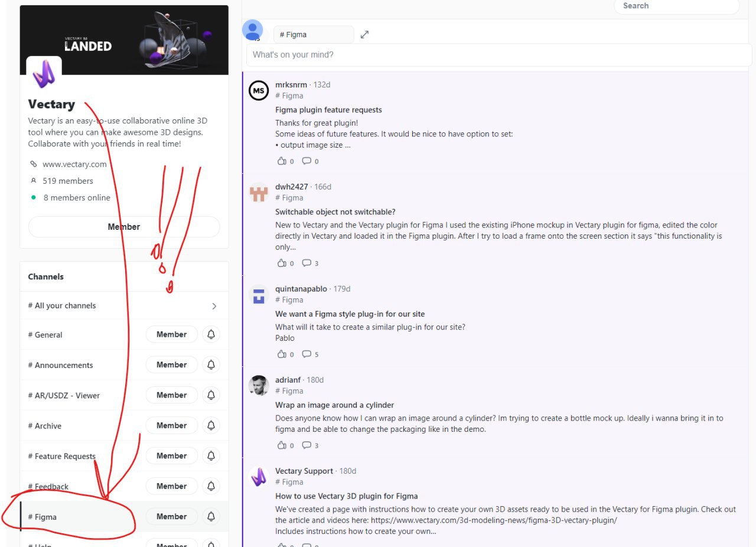Screen dimensions: 756x547
Task: Click the user avatar beside the composer
Action: pos(253,30)
